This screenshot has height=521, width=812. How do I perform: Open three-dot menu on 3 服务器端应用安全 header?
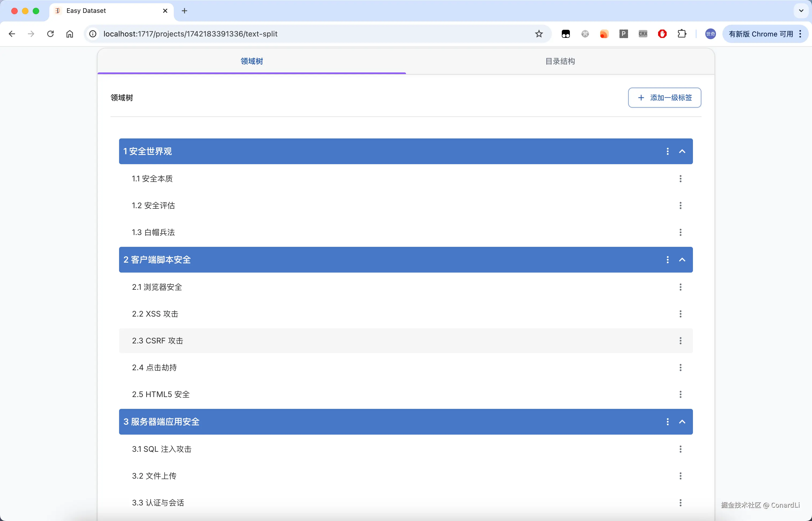point(667,421)
